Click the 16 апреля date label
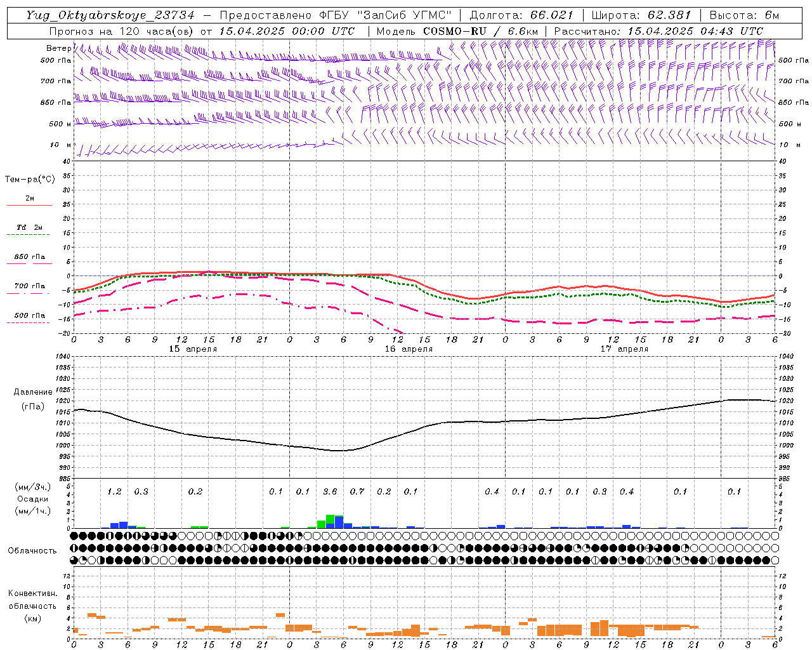 (x=409, y=349)
